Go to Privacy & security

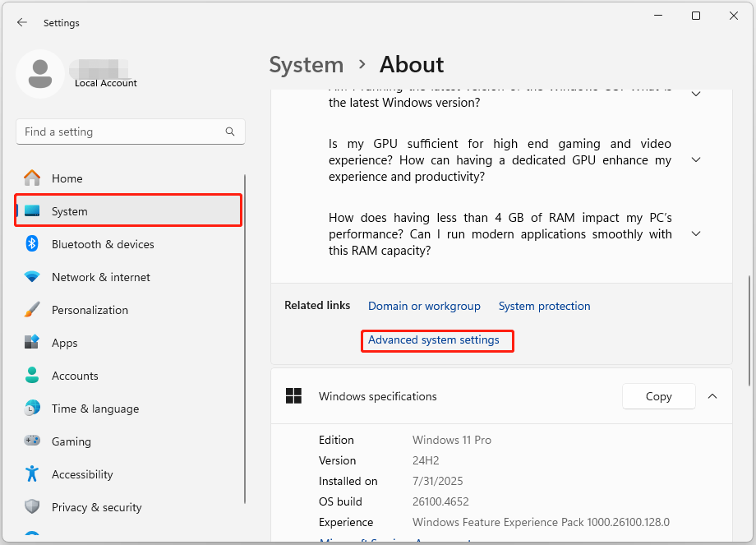click(128, 506)
